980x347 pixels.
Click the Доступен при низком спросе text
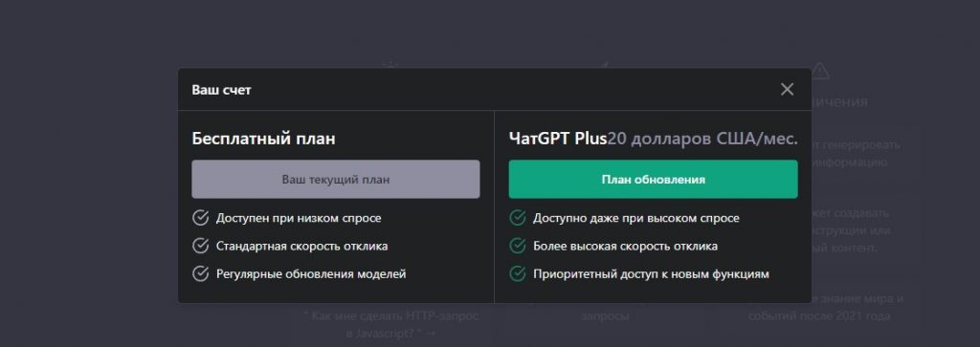pos(299,219)
